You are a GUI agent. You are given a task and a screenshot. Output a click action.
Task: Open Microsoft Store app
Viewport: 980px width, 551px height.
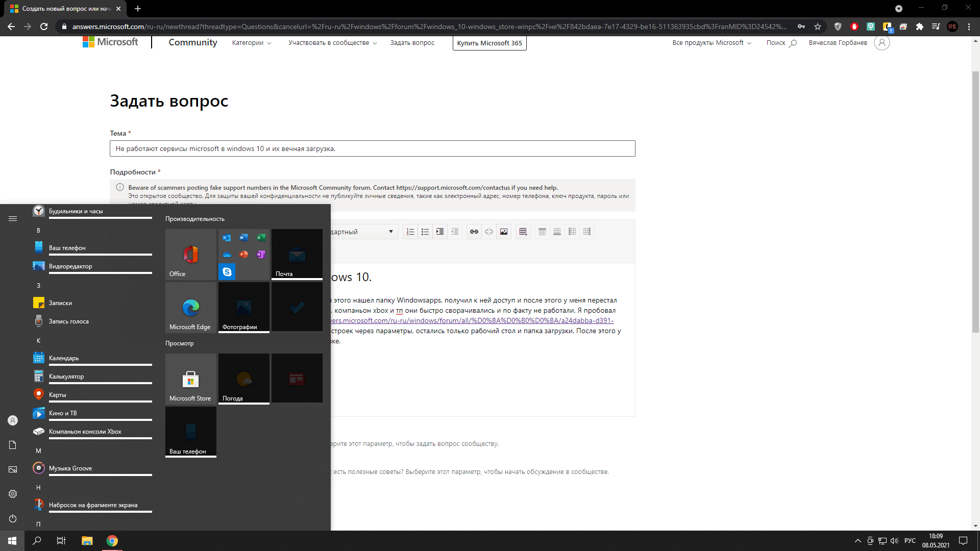pyautogui.click(x=190, y=378)
